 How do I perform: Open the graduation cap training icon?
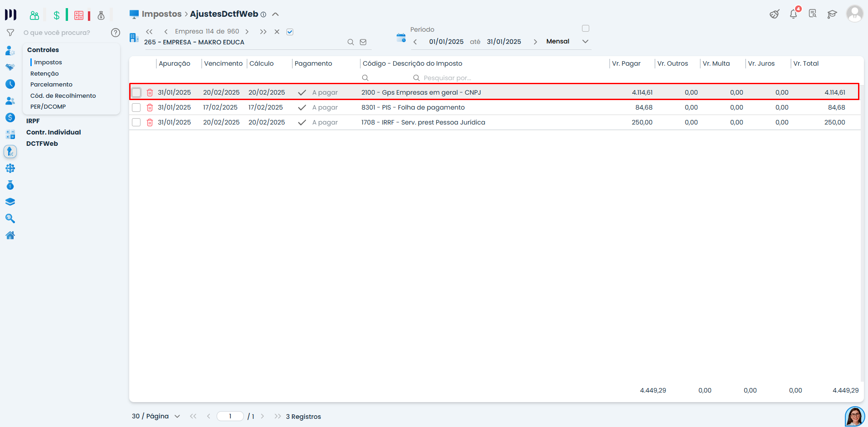[x=832, y=14]
